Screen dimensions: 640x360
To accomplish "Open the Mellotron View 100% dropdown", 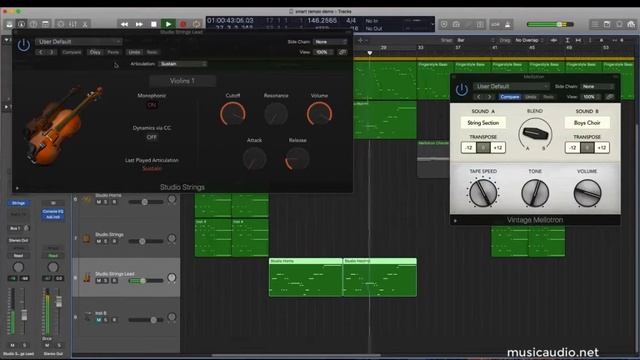I will point(591,97).
